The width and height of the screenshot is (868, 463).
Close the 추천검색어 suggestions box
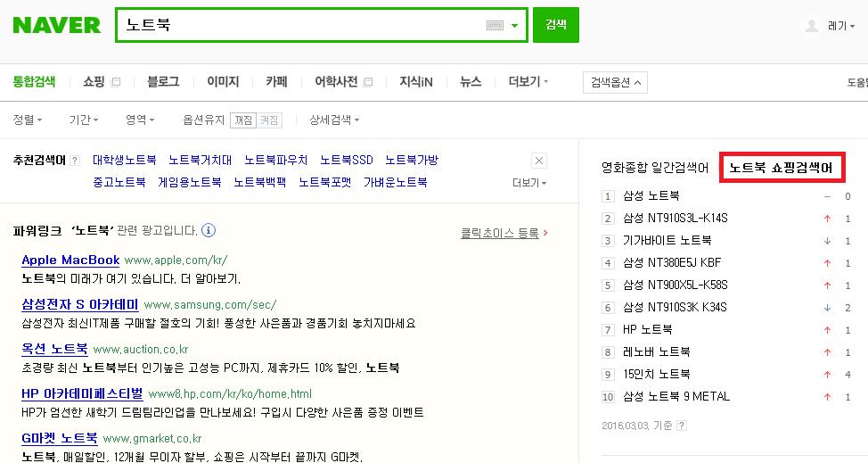click(x=539, y=161)
